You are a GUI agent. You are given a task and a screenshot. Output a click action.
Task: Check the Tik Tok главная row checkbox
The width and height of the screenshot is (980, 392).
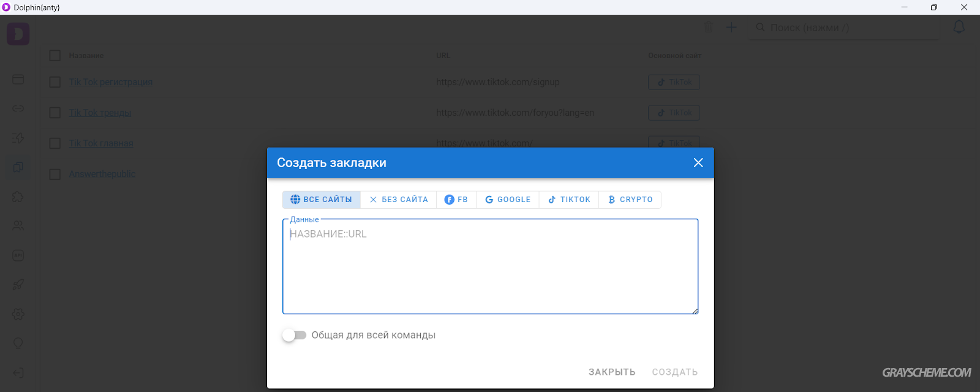[55, 143]
